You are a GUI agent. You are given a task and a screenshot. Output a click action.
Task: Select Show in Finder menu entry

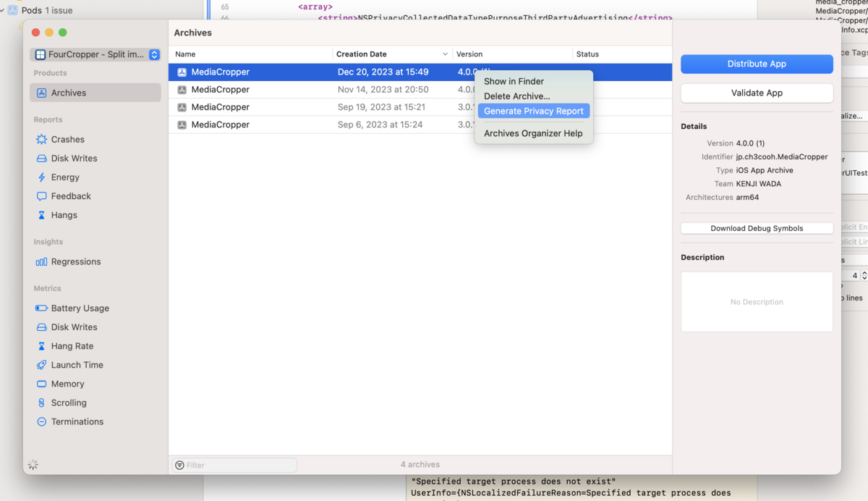pyautogui.click(x=514, y=82)
